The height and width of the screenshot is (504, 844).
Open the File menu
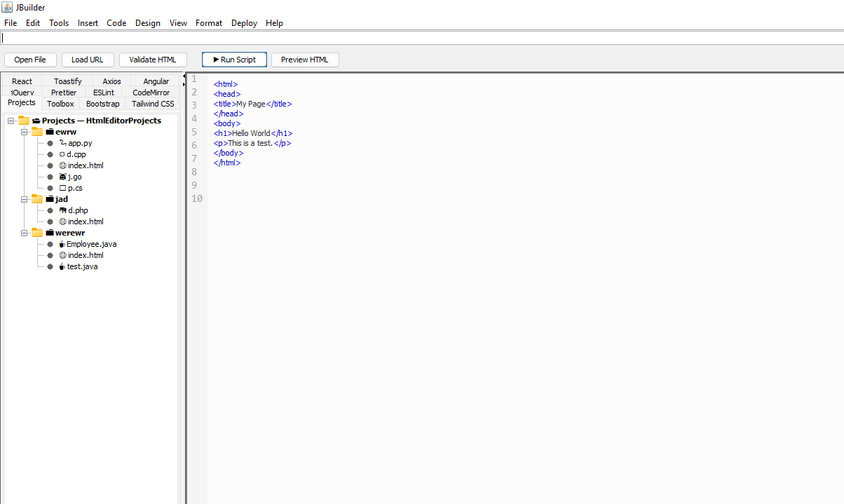click(11, 23)
